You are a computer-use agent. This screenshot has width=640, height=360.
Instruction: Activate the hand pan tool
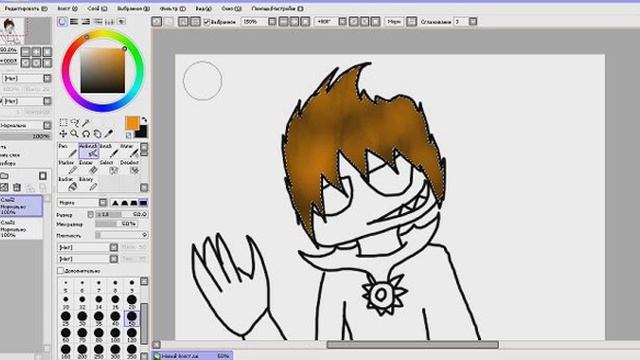[97, 133]
